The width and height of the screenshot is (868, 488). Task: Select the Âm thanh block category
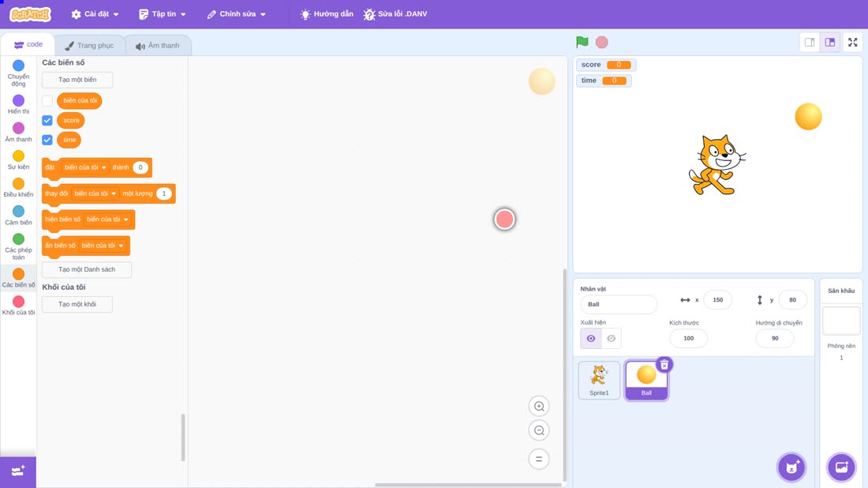[x=18, y=132]
